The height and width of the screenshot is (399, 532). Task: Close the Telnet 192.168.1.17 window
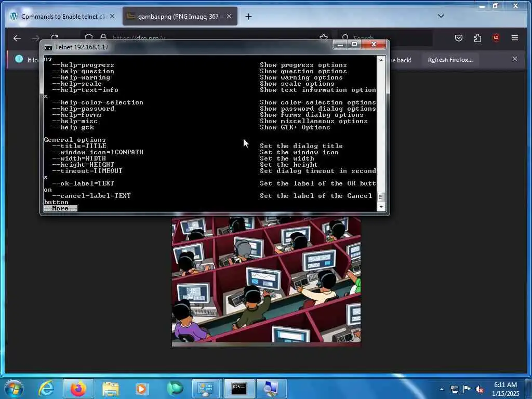click(374, 45)
